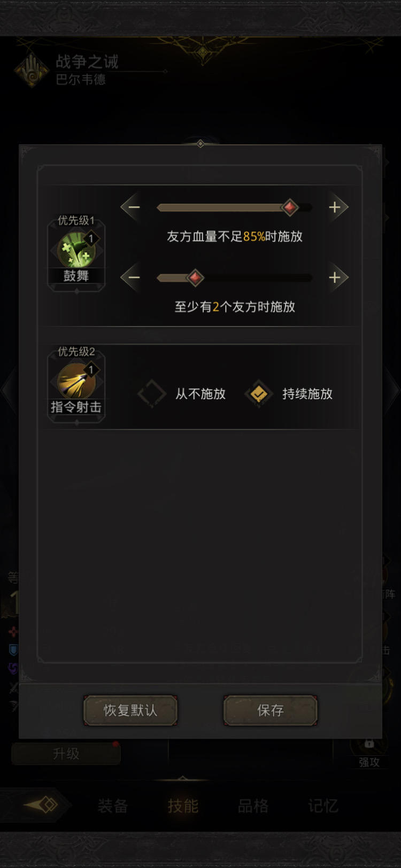The width and height of the screenshot is (401, 868).
Task: Switch to the 技能 tab
Action: [183, 806]
